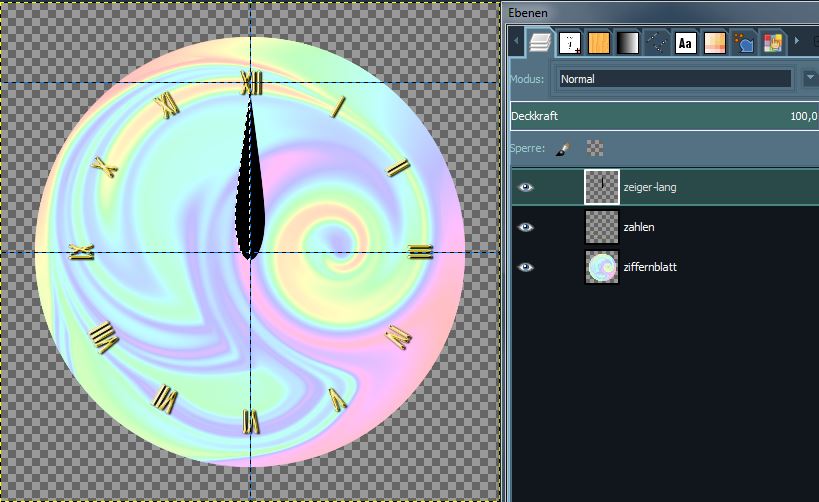Open the Paths dock tab

click(656, 43)
